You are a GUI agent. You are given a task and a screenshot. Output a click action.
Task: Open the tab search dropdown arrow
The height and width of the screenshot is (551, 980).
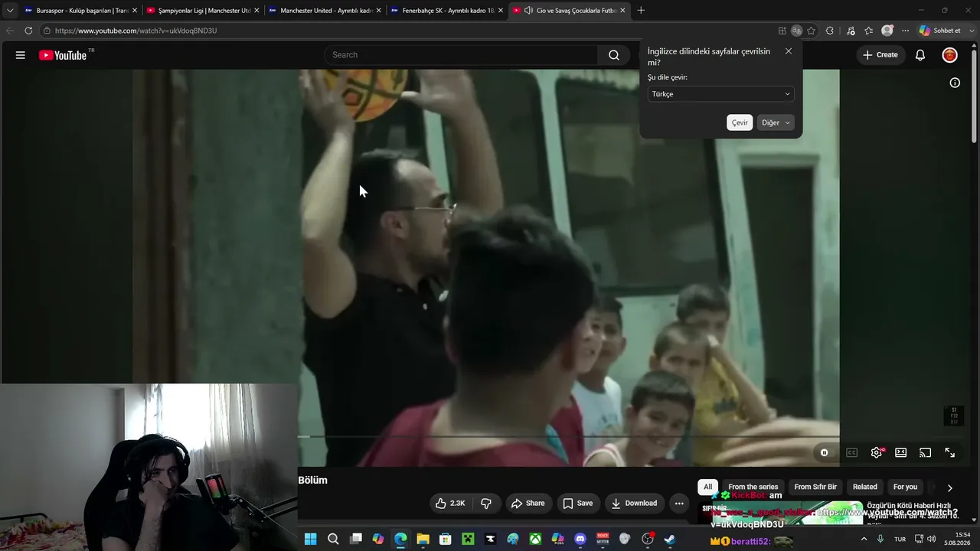10,11
